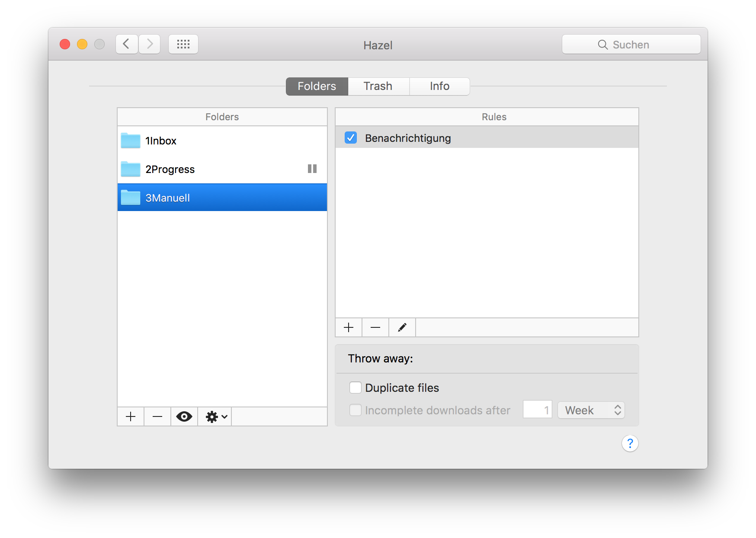
Task: Open the gear actions menu
Action: click(215, 416)
